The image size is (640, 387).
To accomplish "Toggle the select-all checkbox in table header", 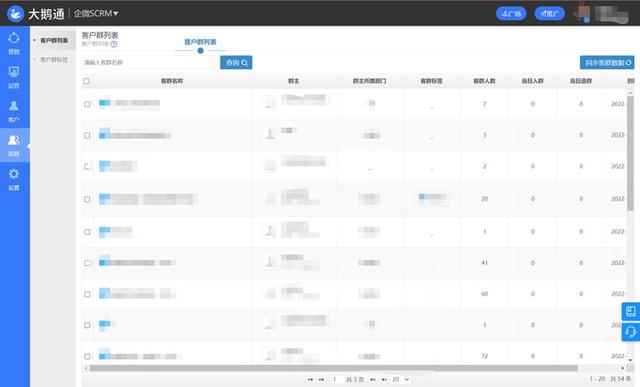I will 87,81.
